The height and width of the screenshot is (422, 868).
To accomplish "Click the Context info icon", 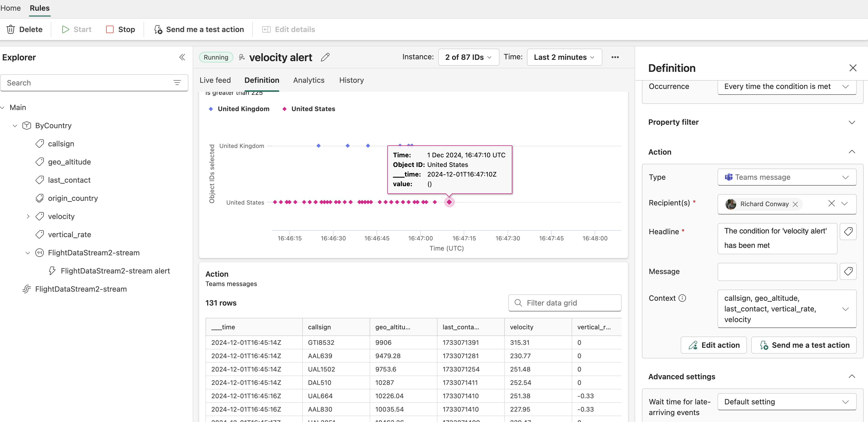I will pyautogui.click(x=682, y=298).
